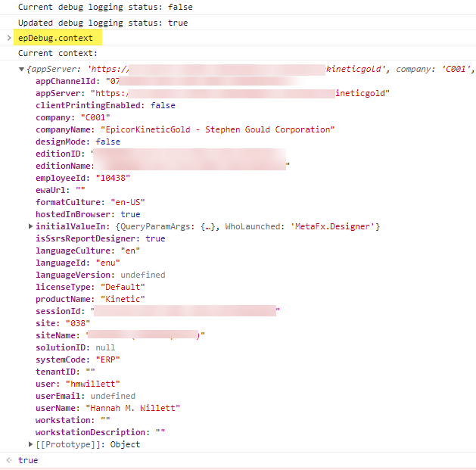Click the languageCulture "en" value
476x470 pixels.
tap(130, 251)
